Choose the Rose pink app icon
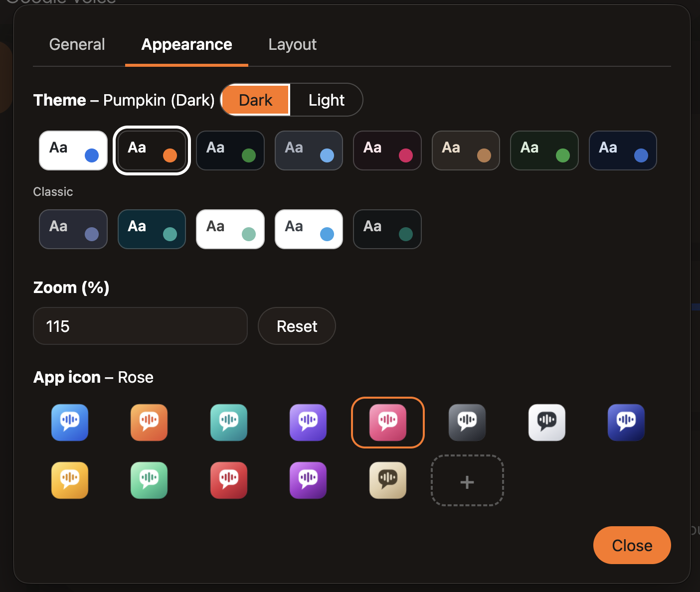Screen dimensions: 700x592 [388, 423]
